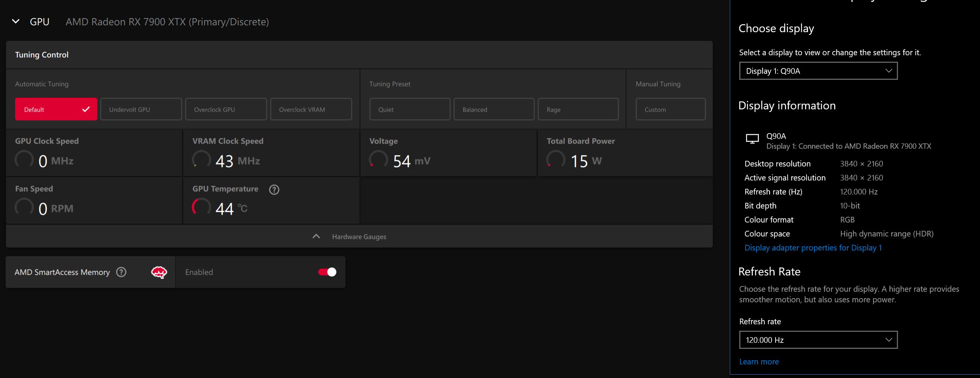Select the Quiet tuning preset
This screenshot has height=378, width=980.
point(410,109)
